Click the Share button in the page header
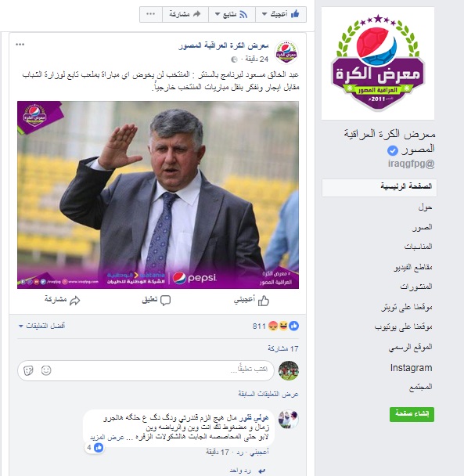 click(x=185, y=14)
